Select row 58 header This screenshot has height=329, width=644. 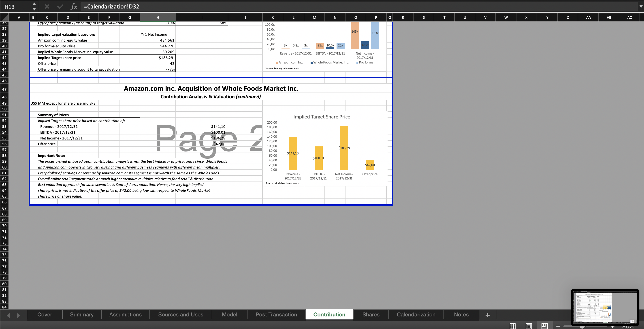(x=4, y=156)
